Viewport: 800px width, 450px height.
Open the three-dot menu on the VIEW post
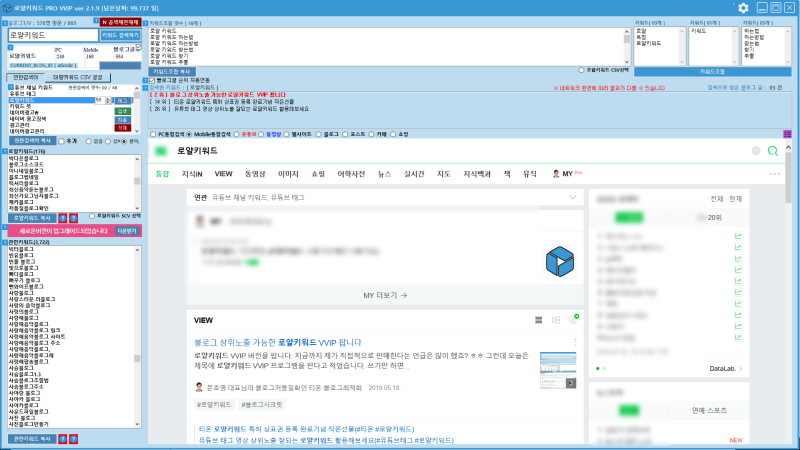click(575, 342)
